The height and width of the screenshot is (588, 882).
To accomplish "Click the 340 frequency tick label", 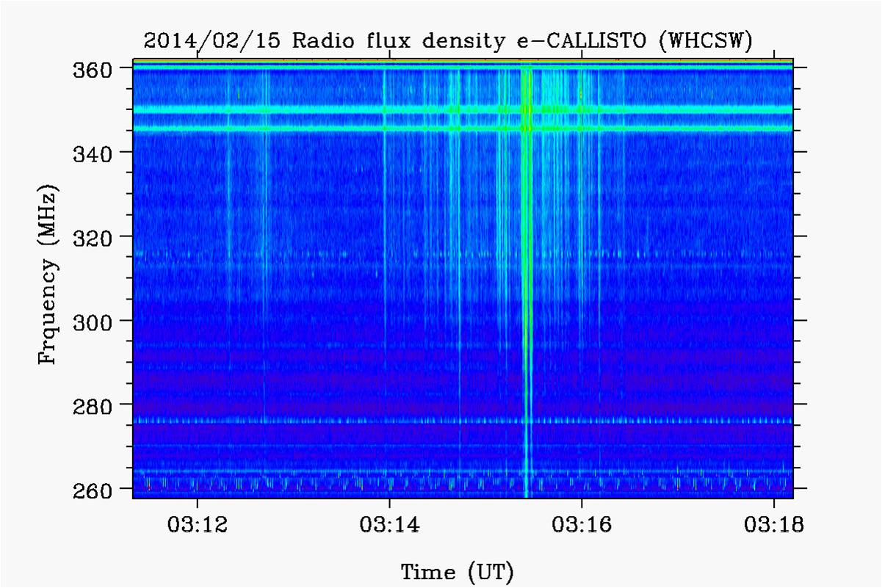I will [x=92, y=153].
